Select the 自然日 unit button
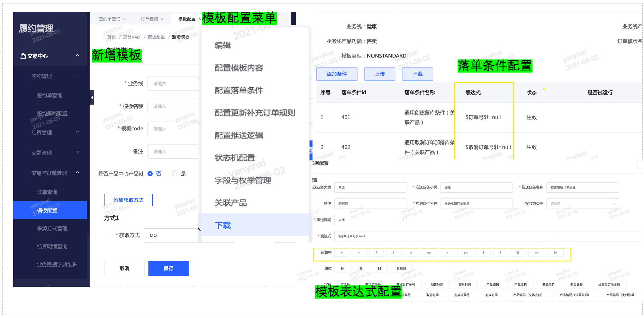The image size is (644, 318). (401, 268)
